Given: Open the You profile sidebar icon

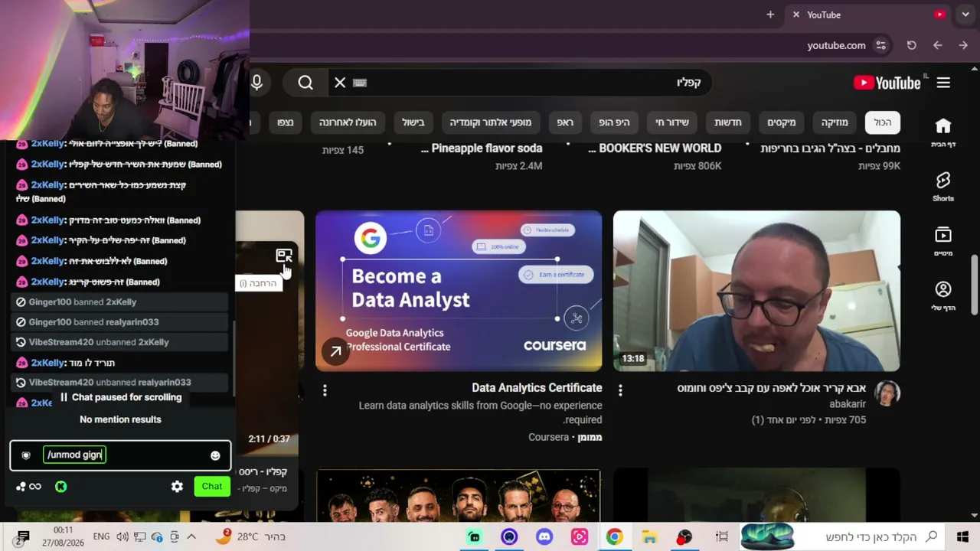Looking at the screenshot, I should (943, 295).
